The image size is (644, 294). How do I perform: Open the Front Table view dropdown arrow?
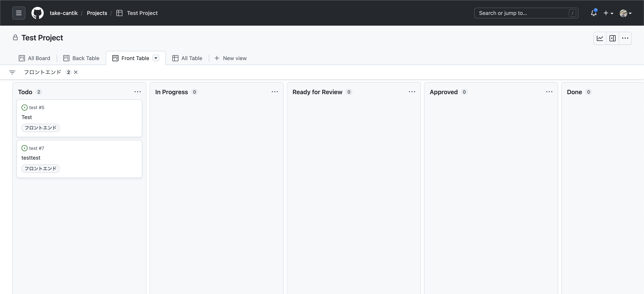[x=155, y=58]
